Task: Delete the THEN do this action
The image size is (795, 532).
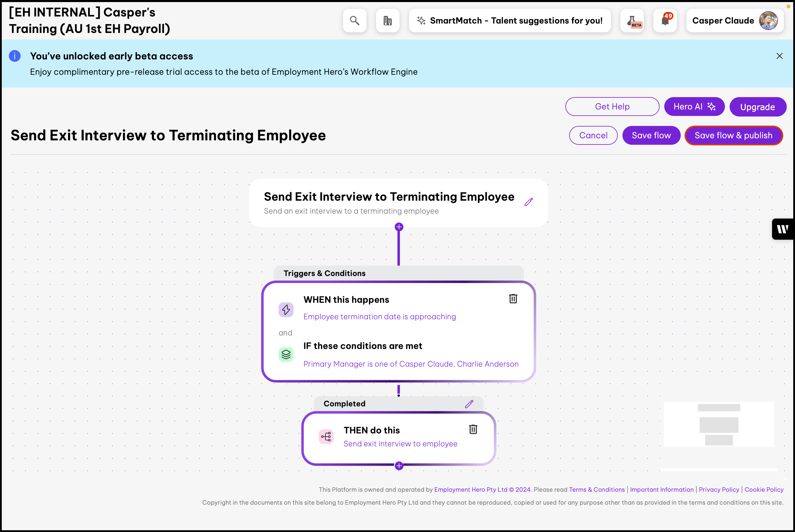Action: tap(473, 429)
